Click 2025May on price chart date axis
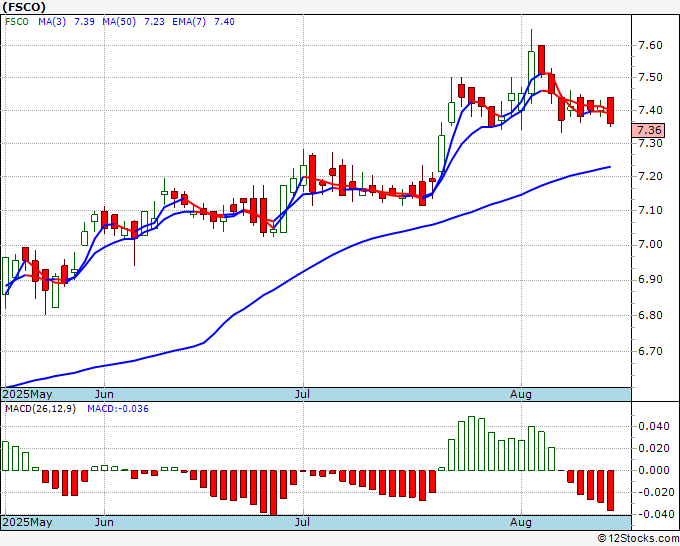 [27, 394]
